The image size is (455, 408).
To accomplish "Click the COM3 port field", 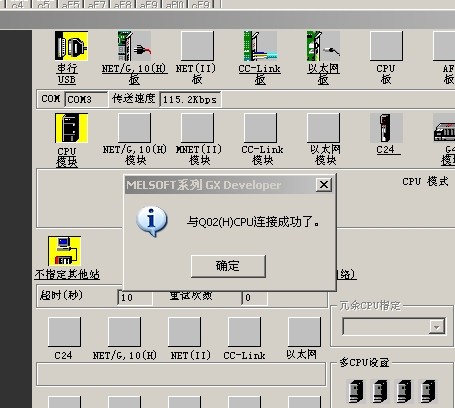I will pyautogui.click(x=86, y=99).
